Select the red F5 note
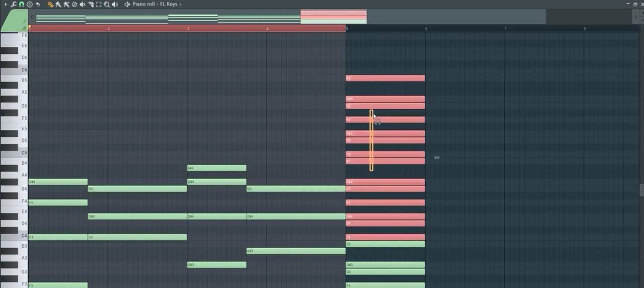Viewport: 644px width, 288px height. 385,120
